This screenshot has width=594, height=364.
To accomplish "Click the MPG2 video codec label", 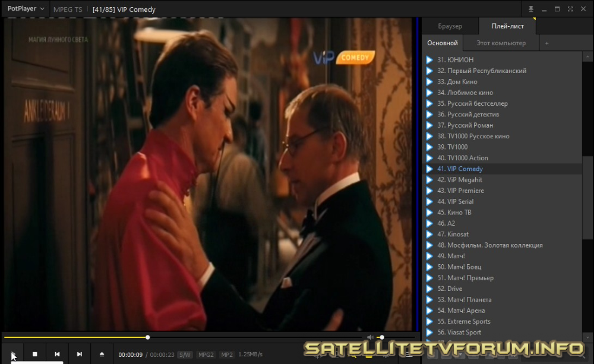I will 206,354.
